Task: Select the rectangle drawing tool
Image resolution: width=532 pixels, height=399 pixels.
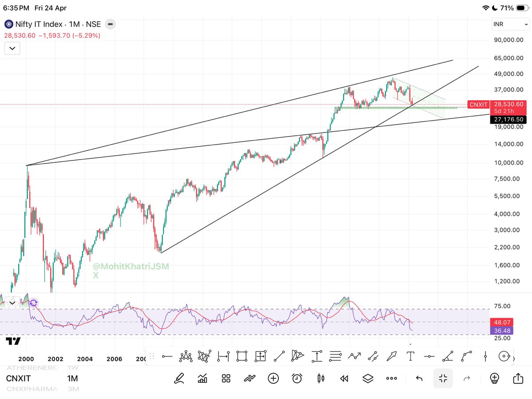Action: pos(242,356)
